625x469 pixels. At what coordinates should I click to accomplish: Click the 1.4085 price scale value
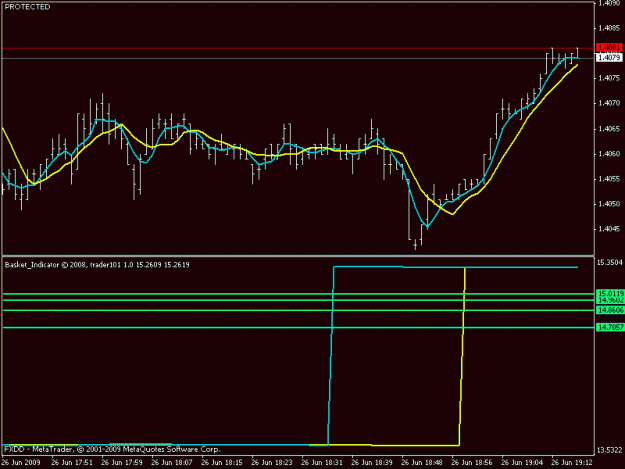(x=610, y=28)
